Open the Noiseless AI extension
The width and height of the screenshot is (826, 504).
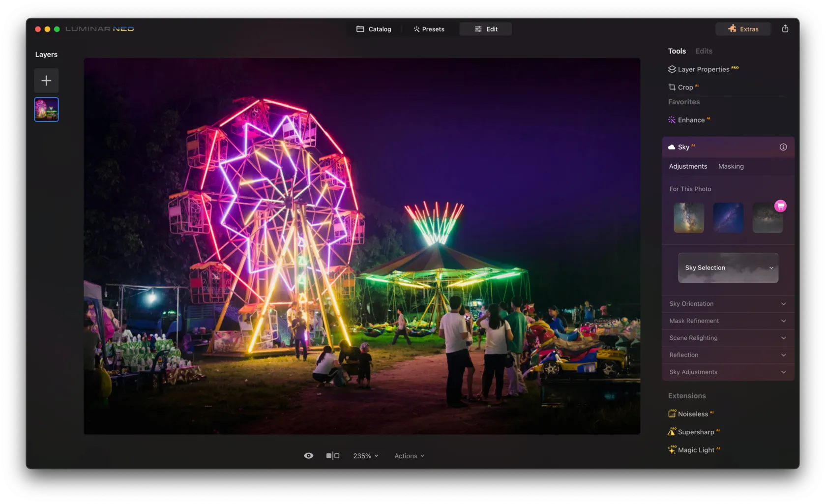[692, 414]
